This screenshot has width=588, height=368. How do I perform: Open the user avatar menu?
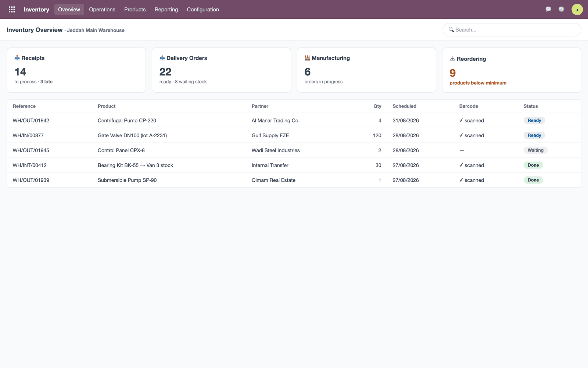[577, 10]
